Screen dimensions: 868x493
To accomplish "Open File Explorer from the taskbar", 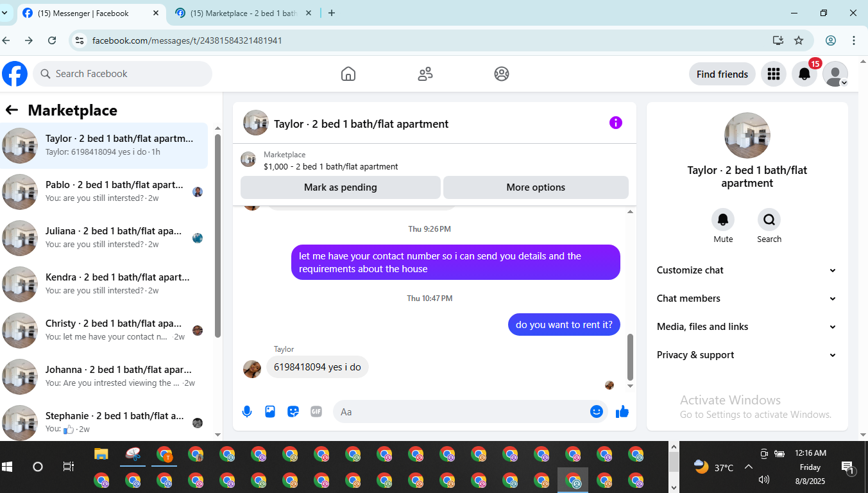I will coord(101,454).
